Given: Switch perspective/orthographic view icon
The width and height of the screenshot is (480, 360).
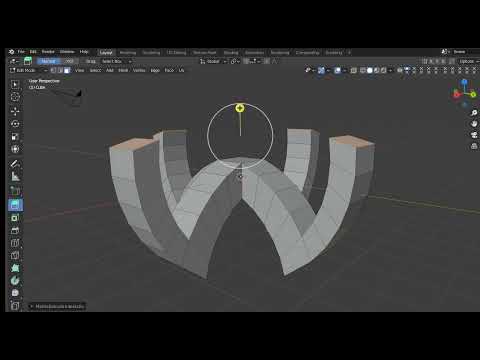Looking at the screenshot, I should pyautogui.click(x=474, y=146).
